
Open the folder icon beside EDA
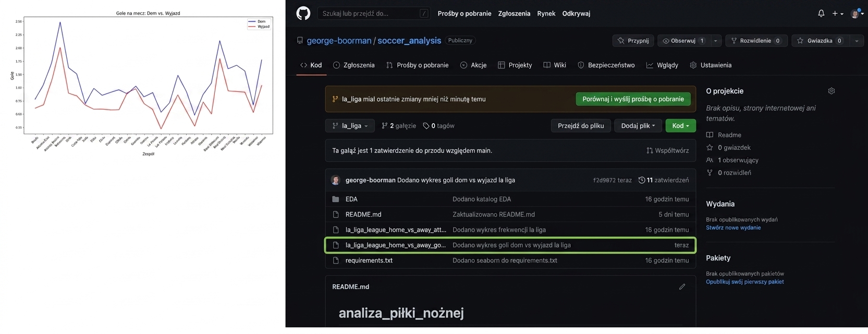click(336, 199)
